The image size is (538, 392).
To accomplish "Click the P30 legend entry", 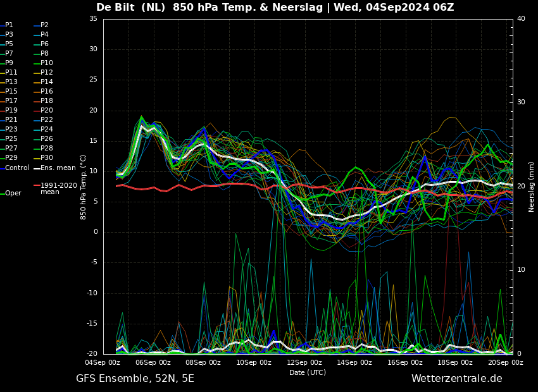I will click(x=47, y=158).
